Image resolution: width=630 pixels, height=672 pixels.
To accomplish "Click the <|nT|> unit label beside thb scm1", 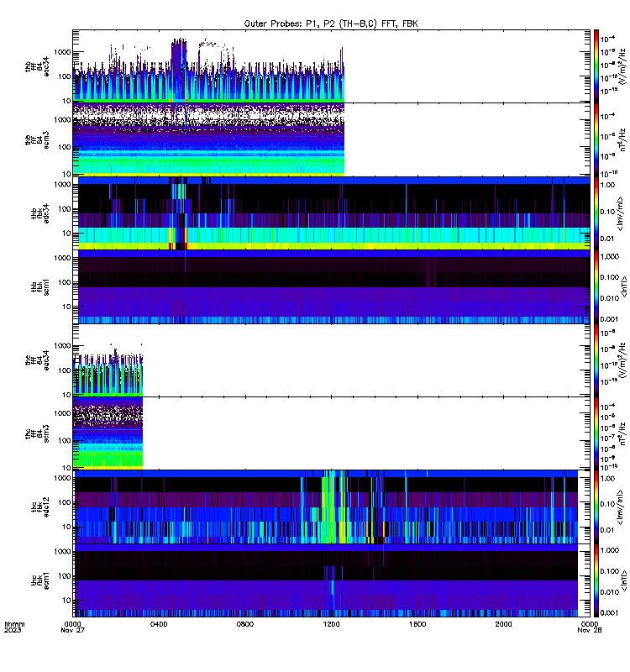I will click(x=623, y=286).
